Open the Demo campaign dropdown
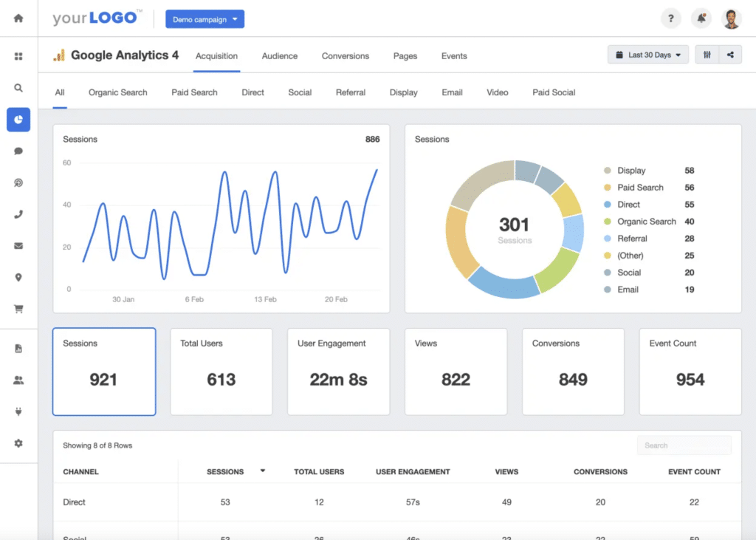756x540 pixels. point(205,18)
